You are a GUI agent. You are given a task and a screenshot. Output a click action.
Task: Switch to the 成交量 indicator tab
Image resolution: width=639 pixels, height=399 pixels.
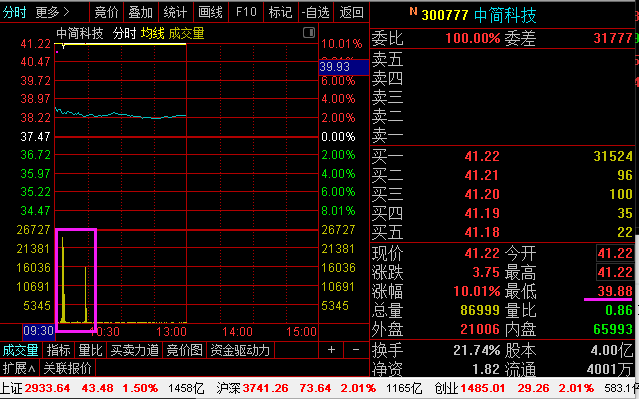pyautogui.click(x=20, y=350)
